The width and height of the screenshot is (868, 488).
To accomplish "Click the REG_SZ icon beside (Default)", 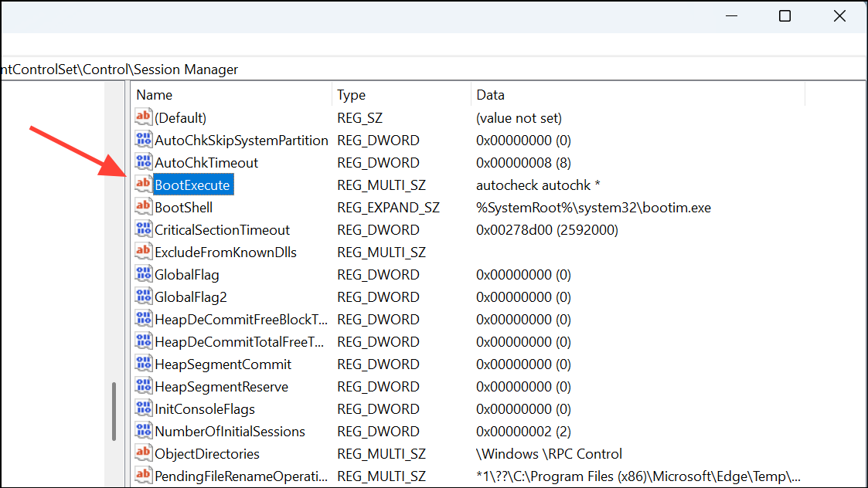I will pyautogui.click(x=143, y=117).
